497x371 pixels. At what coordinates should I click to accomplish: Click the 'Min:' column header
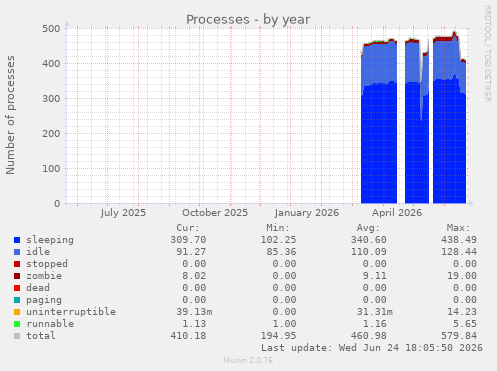point(278,228)
